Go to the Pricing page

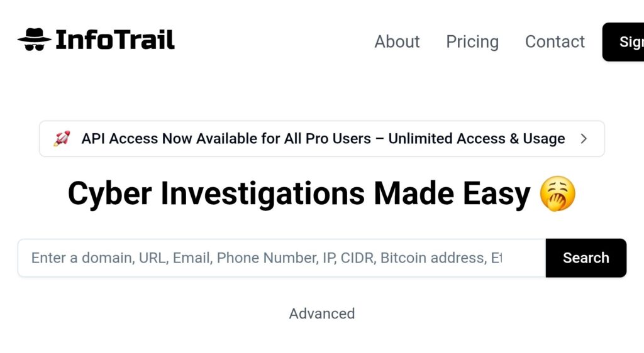pos(472,41)
